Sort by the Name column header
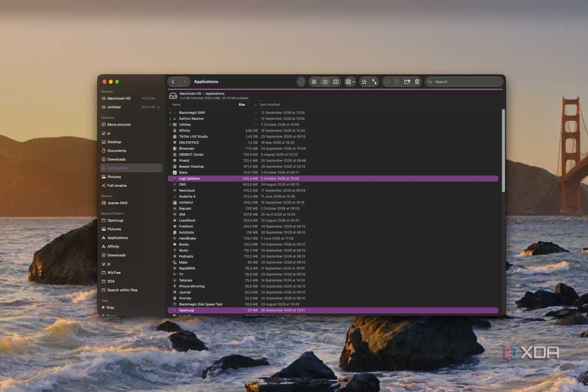The height and width of the screenshot is (392, 588). pyautogui.click(x=176, y=105)
